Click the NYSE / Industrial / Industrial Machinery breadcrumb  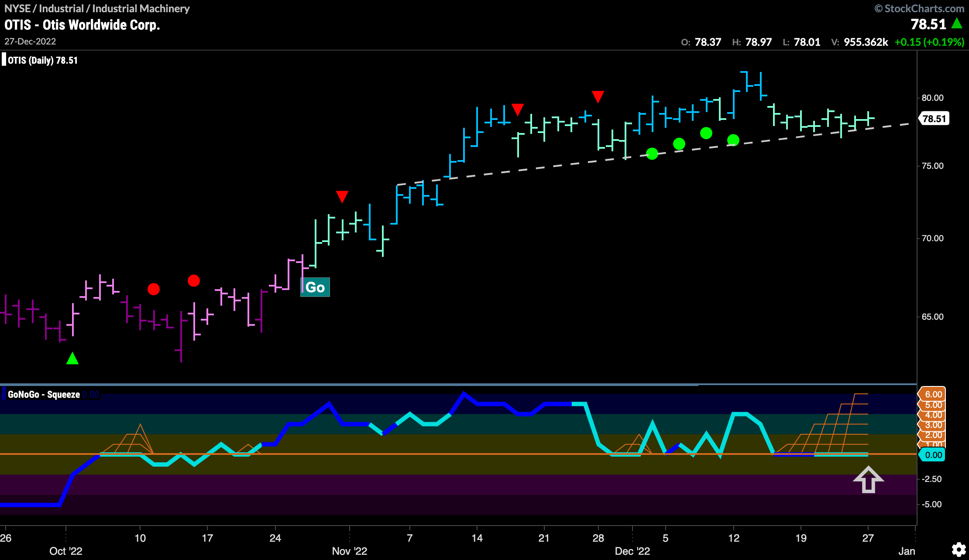97,9
